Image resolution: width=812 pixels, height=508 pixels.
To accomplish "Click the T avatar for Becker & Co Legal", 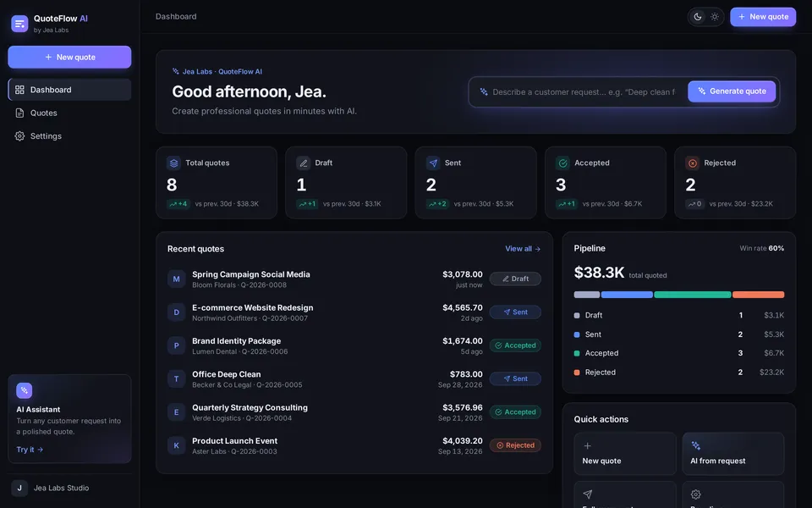I will (x=176, y=379).
